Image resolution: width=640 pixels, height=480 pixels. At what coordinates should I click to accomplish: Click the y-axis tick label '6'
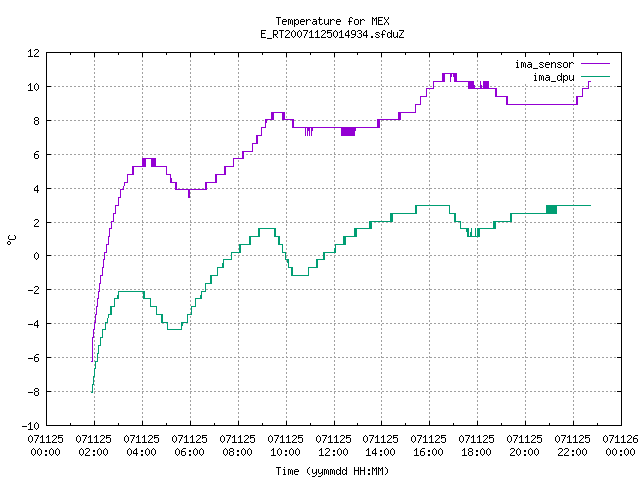point(37,155)
